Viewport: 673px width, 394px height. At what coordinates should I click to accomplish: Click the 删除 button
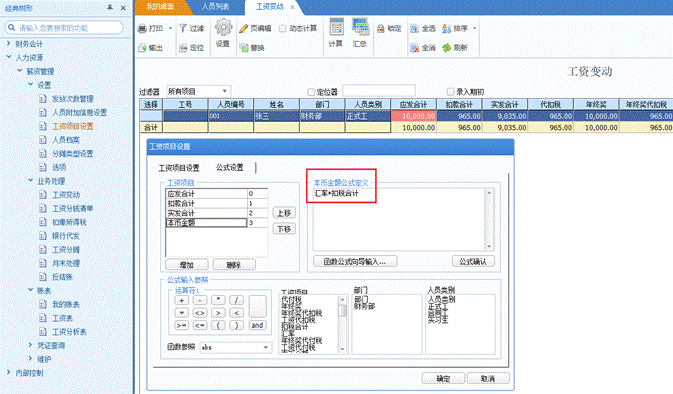(x=234, y=265)
